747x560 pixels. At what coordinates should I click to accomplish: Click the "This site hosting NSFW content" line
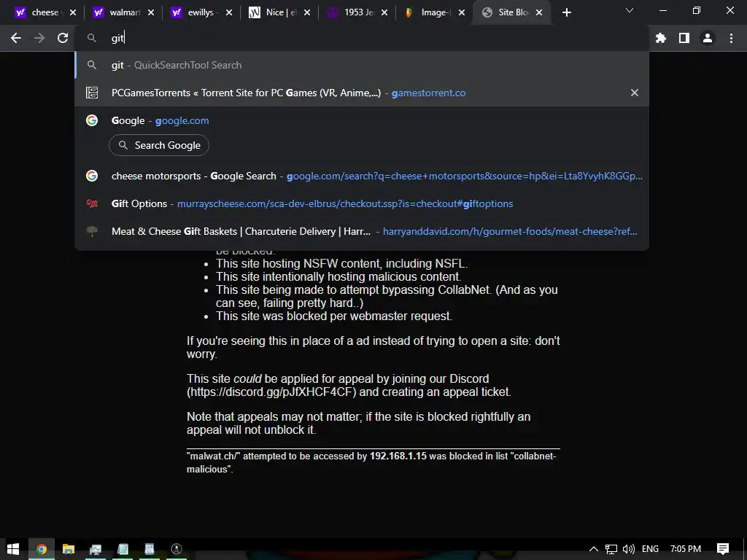pos(341,263)
